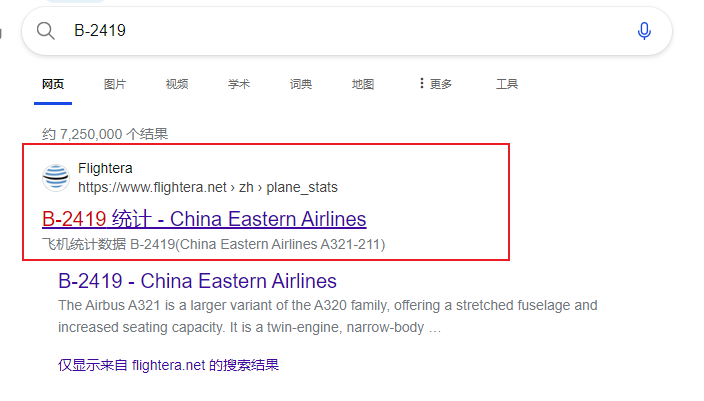704x401 pixels.
Task: Click the 约 7,250,000 个结果 count text
Action: click(x=105, y=134)
